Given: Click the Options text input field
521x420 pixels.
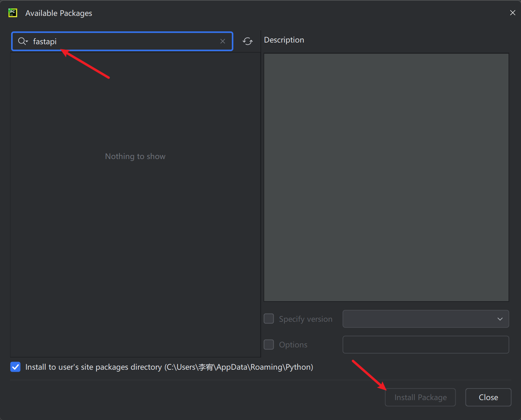Looking at the screenshot, I should [x=426, y=344].
